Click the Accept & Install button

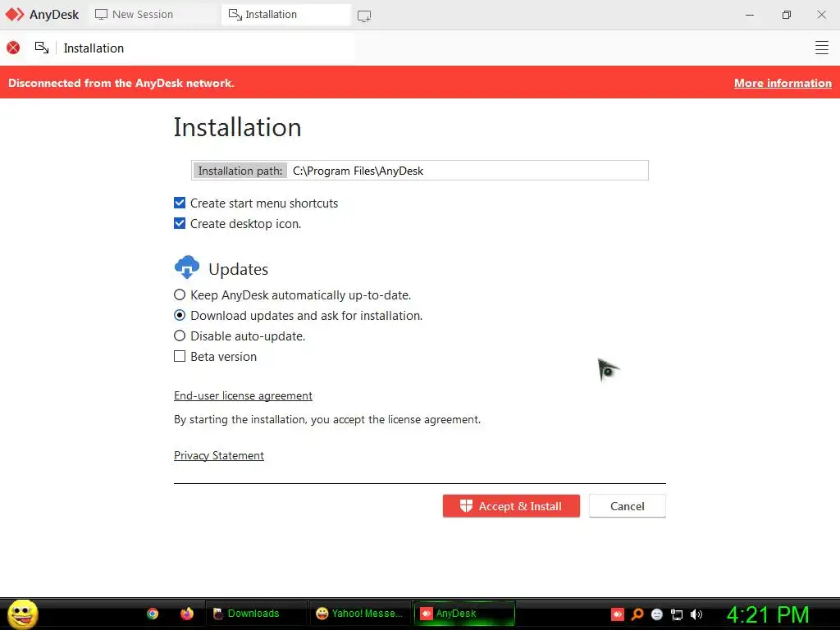point(511,506)
